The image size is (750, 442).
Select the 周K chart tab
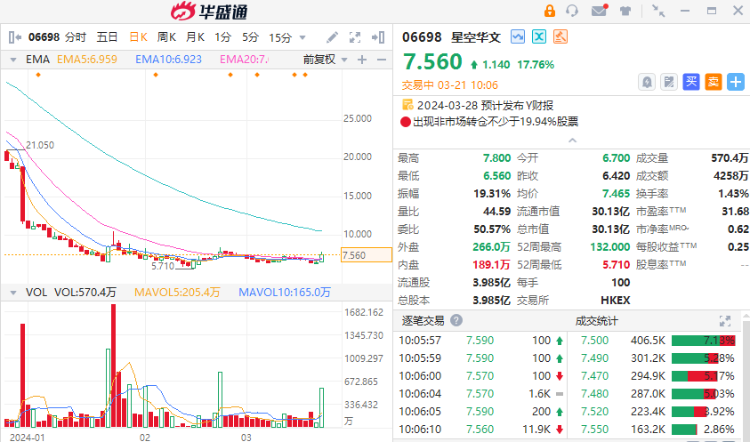click(x=166, y=37)
